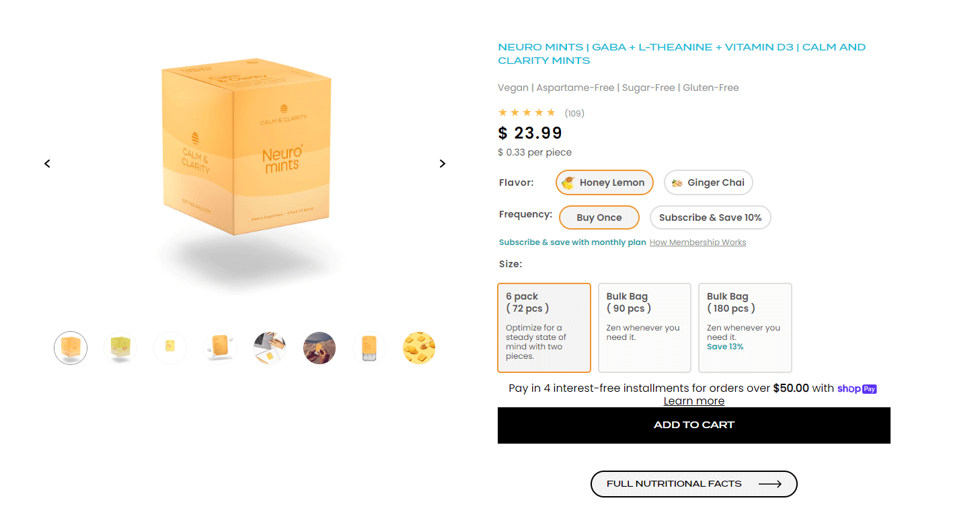
Task: Add the product to cart
Action: click(694, 425)
